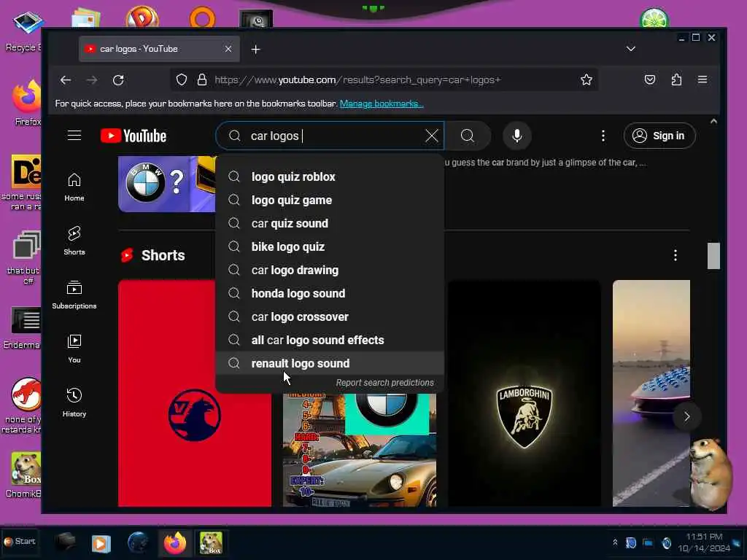747x560 pixels.
Task: Start voice search with the microphone
Action: 517,136
